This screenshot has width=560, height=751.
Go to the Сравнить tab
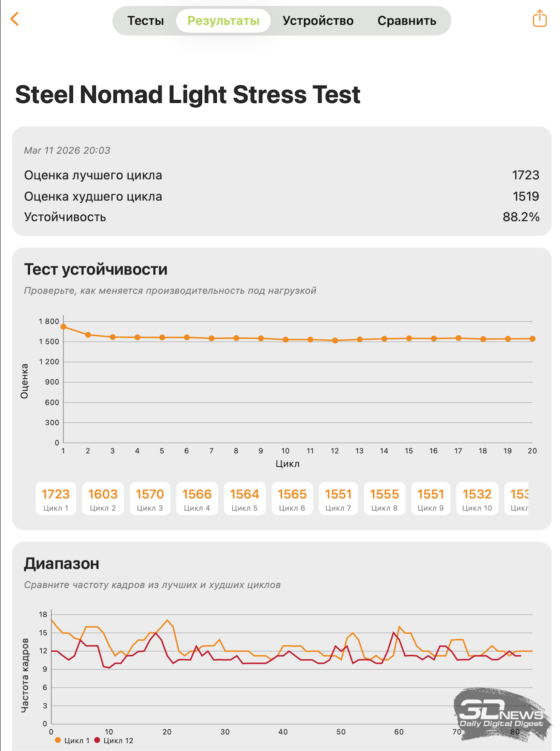406,21
